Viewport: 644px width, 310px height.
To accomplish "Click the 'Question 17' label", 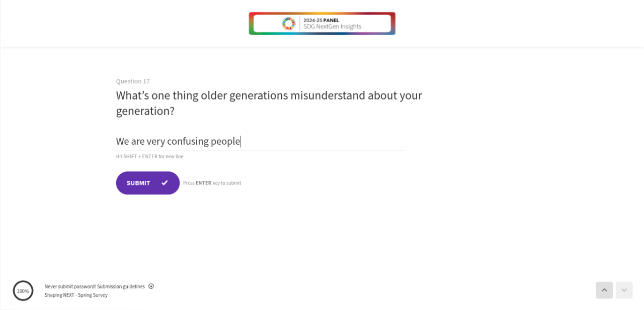I will pos(133,81).
